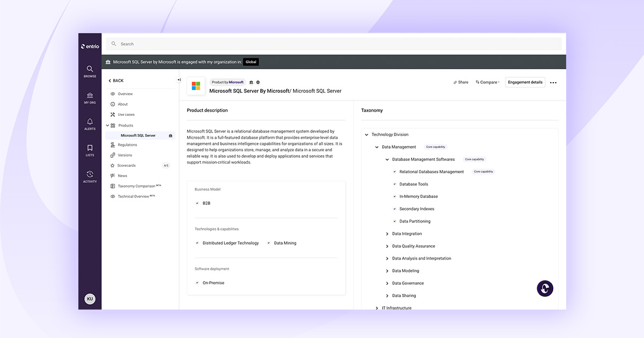Open the Lists bookmark section
644x338 pixels.
pos(90,150)
